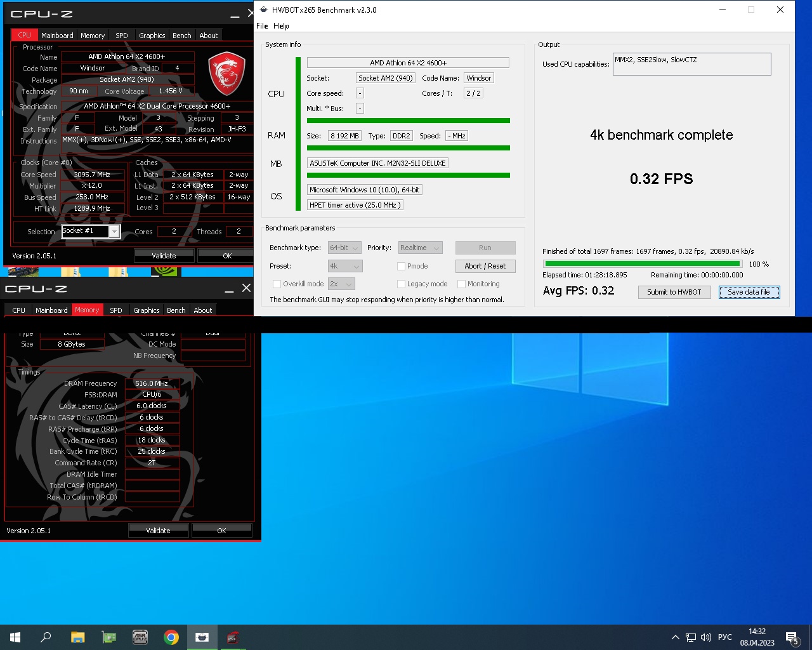Enable the Legacy mode checkbox

401,284
